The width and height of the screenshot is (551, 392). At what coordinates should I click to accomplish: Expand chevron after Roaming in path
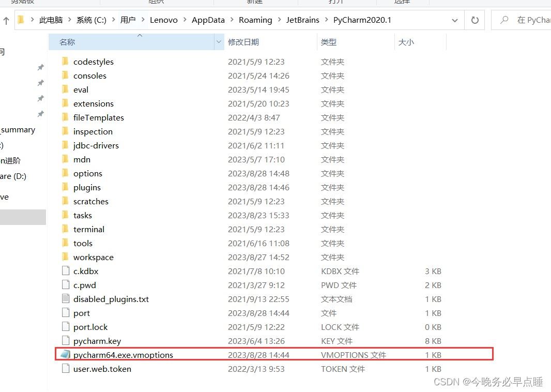pos(279,20)
